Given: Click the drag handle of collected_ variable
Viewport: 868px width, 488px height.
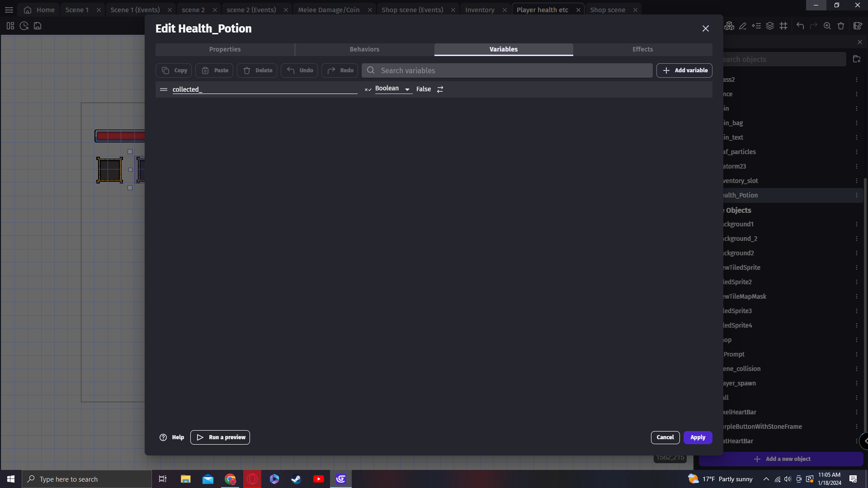Looking at the screenshot, I should point(164,89).
